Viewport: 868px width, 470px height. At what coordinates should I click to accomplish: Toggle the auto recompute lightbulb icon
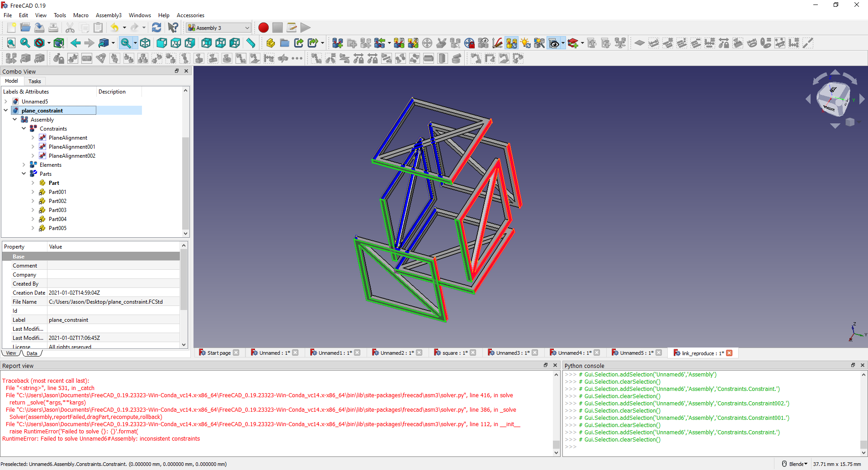525,43
